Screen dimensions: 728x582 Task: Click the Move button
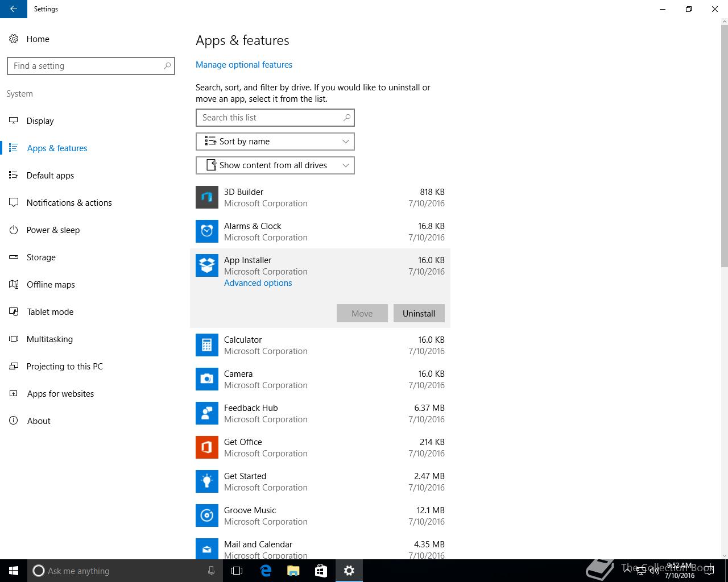(x=362, y=313)
